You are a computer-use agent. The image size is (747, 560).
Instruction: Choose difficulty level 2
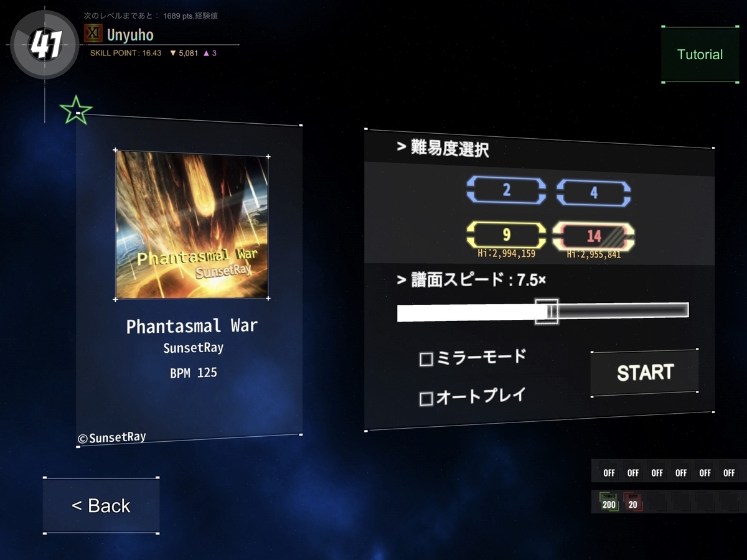click(506, 190)
